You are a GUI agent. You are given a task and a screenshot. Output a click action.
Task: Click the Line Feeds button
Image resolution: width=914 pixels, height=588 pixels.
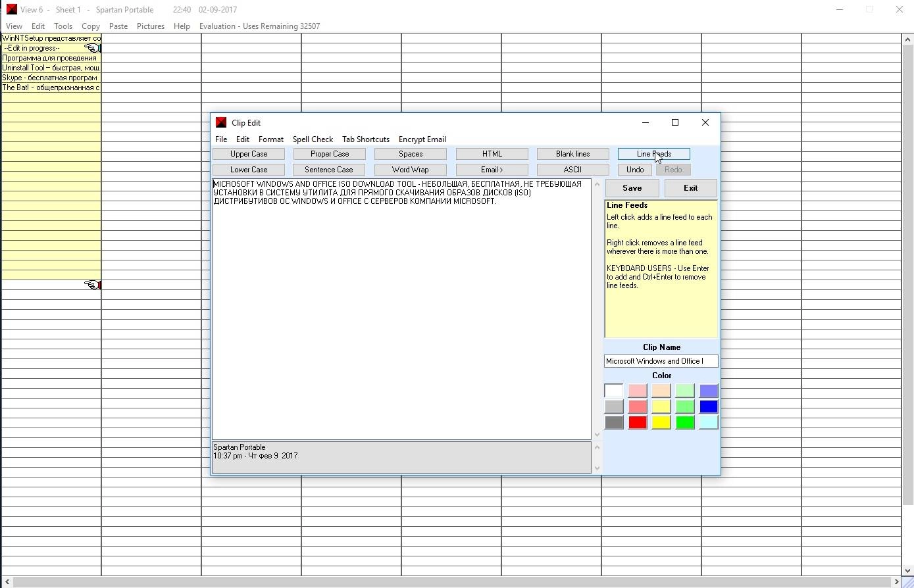pyautogui.click(x=654, y=154)
